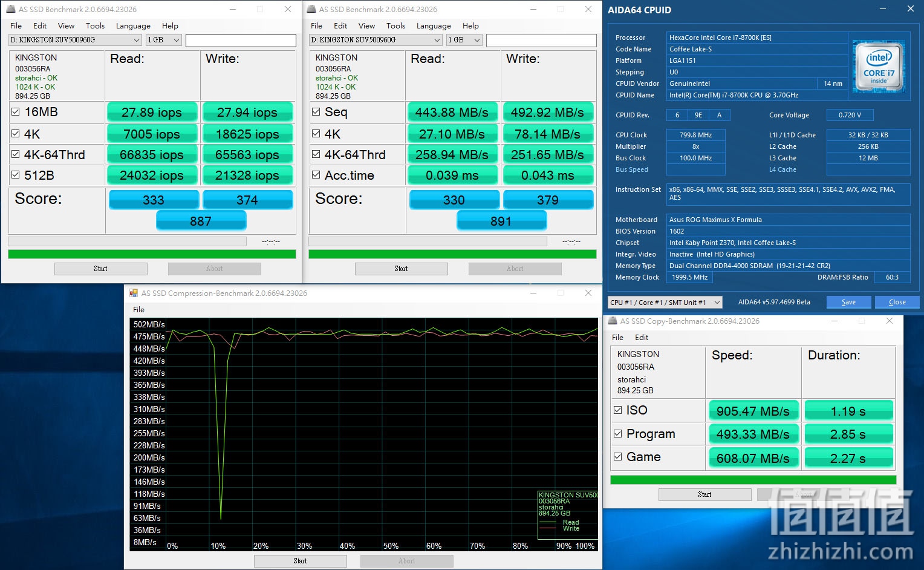This screenshot has width=924, height=570.
Task: Close the middle MB/s AS SSD Benchmark window
Action: [x=588, y=9]
